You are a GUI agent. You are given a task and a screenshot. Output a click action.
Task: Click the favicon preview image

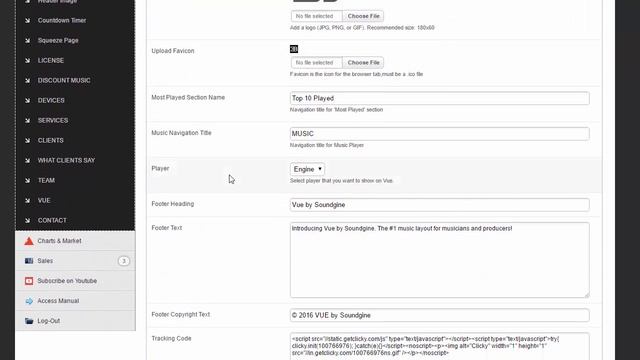294,49
